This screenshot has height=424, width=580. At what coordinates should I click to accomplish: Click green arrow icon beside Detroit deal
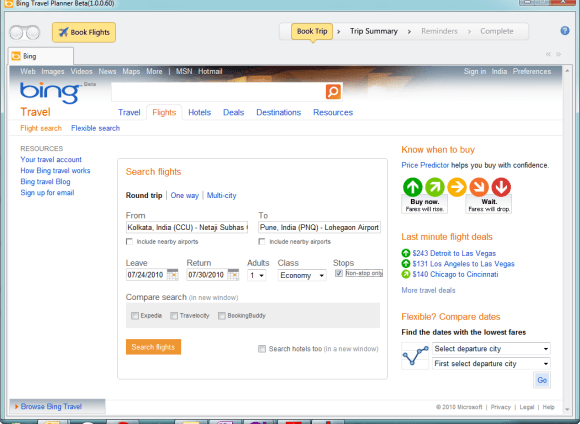406,253
